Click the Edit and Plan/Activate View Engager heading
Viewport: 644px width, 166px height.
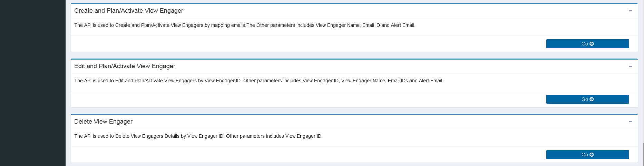pyautogui.click(x=125, y=66)
